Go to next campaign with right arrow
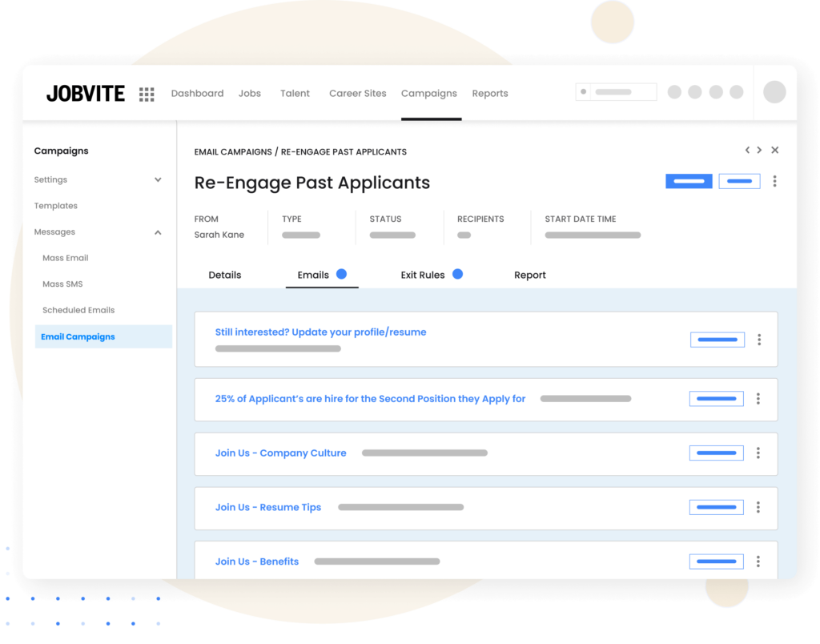The width and height of the screenshot is (820, 644). [759, 150]
